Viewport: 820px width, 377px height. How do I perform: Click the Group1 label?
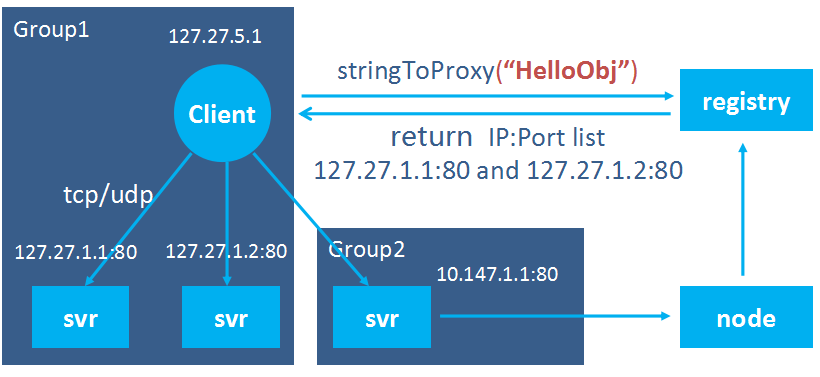51,30
